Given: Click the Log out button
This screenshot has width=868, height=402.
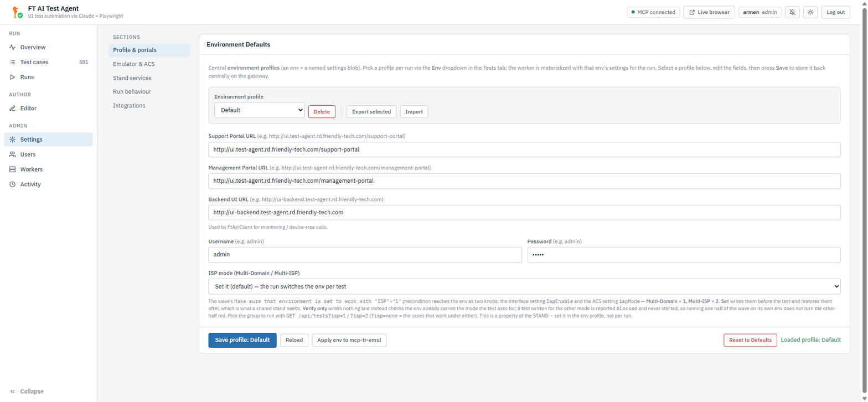Looking at the screenshot, I should (x=835, y=12).
